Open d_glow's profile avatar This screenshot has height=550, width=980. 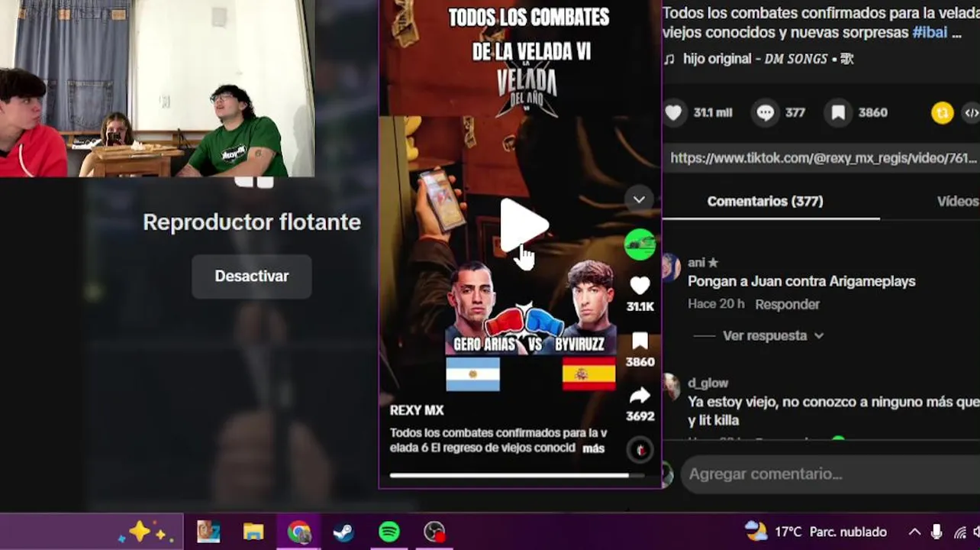point(672,387)
